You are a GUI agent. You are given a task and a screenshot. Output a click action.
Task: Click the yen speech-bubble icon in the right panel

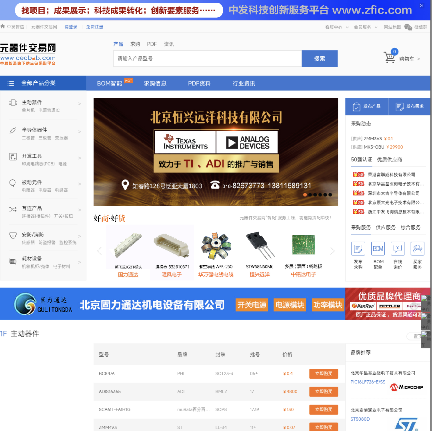tap(398, 249)
